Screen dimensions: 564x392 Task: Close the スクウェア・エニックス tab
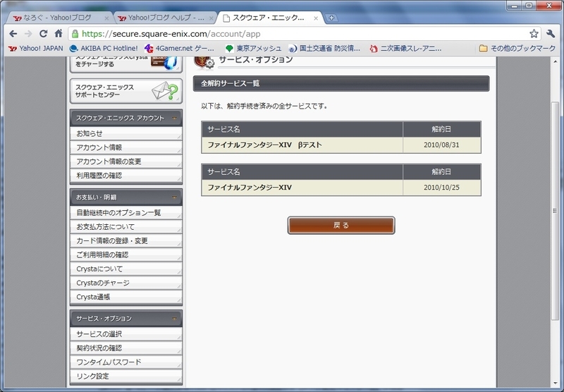coord(315,18)
